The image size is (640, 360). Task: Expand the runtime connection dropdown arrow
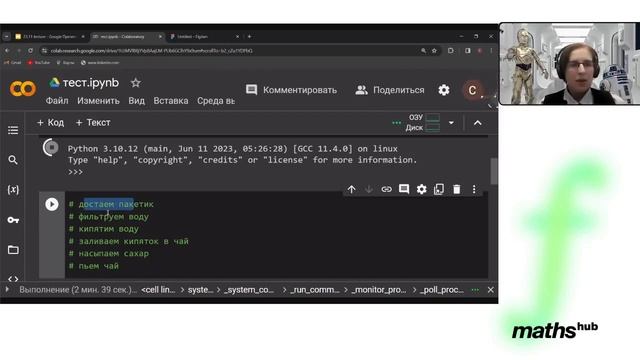pyautogui.click(x=451, y=122)
